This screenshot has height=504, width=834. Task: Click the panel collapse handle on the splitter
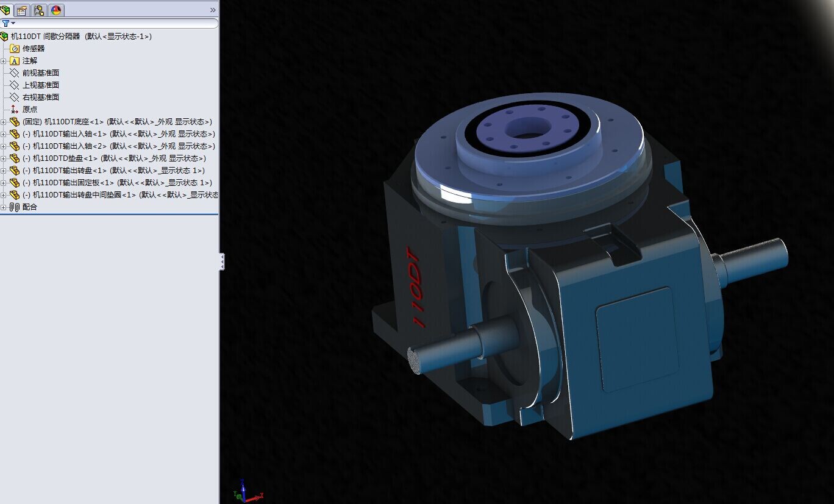(x=222, y=261)
